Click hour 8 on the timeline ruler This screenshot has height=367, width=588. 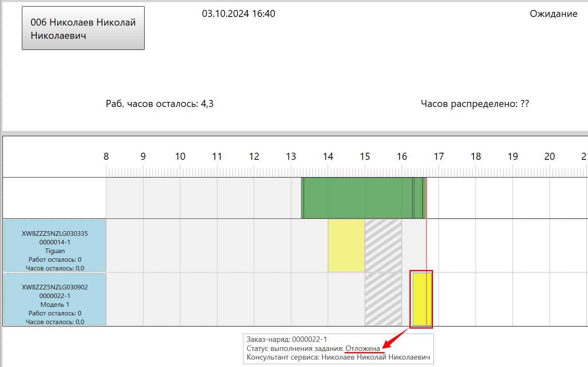[x=106, y=156]
